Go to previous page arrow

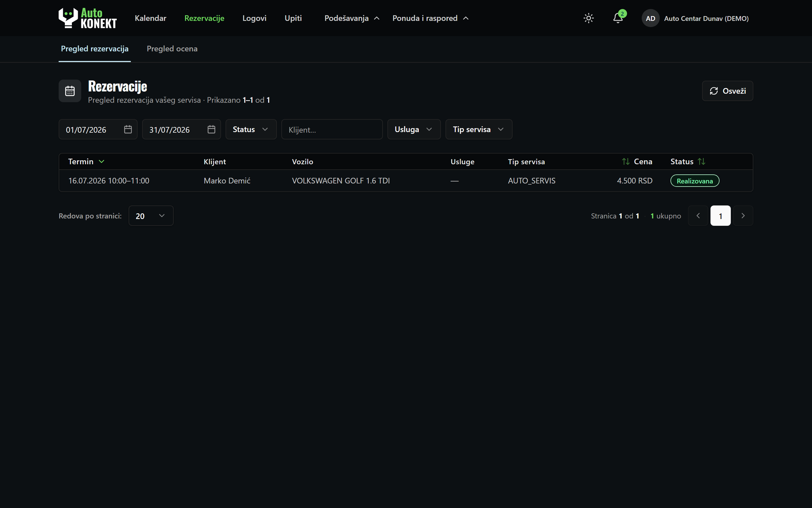(x=698, y=216)
